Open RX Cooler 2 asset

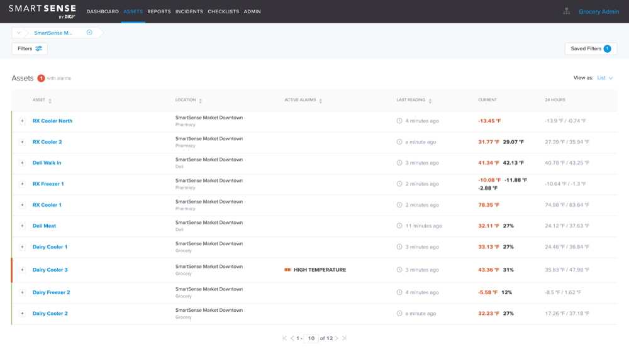[47, 142]
